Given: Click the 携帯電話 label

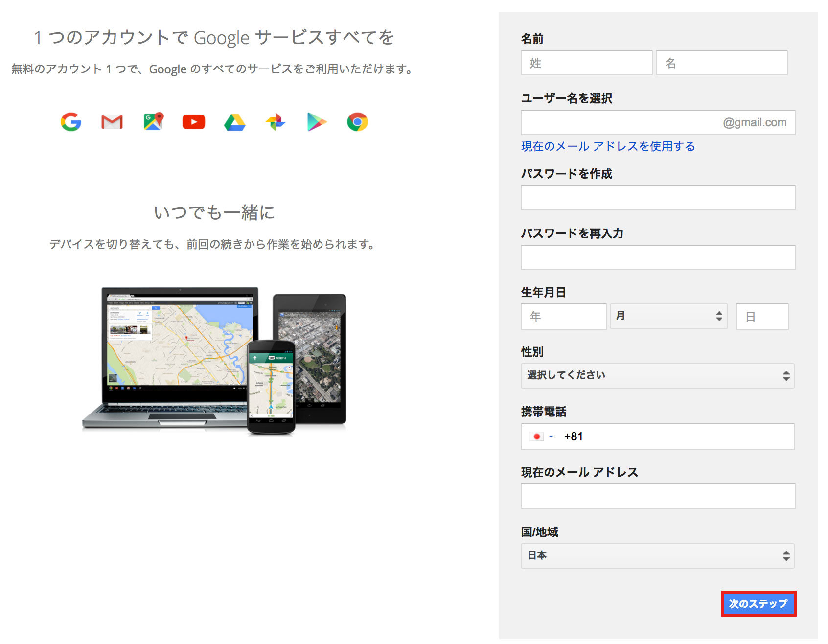Looking at the screenshot, I should click(x=544, y=412).
